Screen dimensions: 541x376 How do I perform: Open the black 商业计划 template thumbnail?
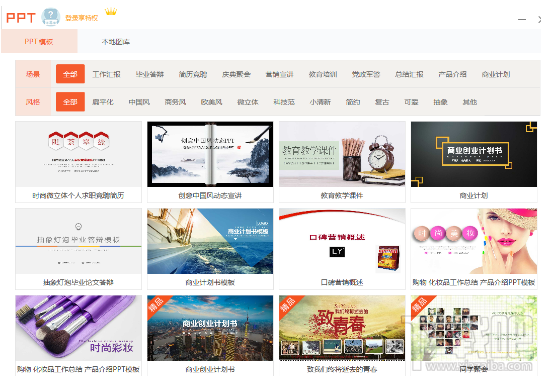point(474,154)
